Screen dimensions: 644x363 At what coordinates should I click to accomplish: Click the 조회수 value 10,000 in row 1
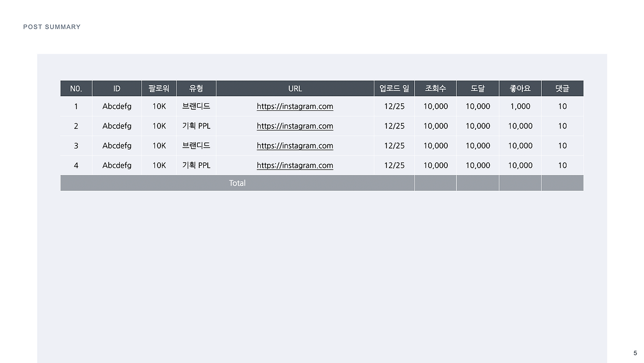(x=436, y=106)
